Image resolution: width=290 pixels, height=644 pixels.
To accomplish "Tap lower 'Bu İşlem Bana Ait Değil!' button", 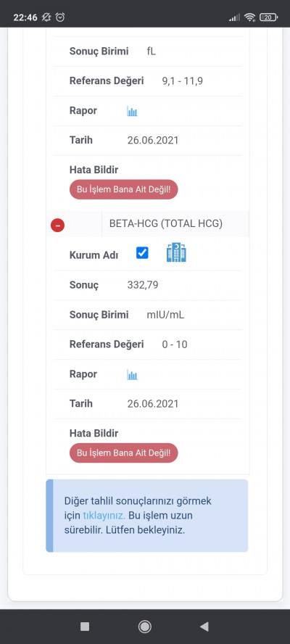I will (x=124, y=453).
